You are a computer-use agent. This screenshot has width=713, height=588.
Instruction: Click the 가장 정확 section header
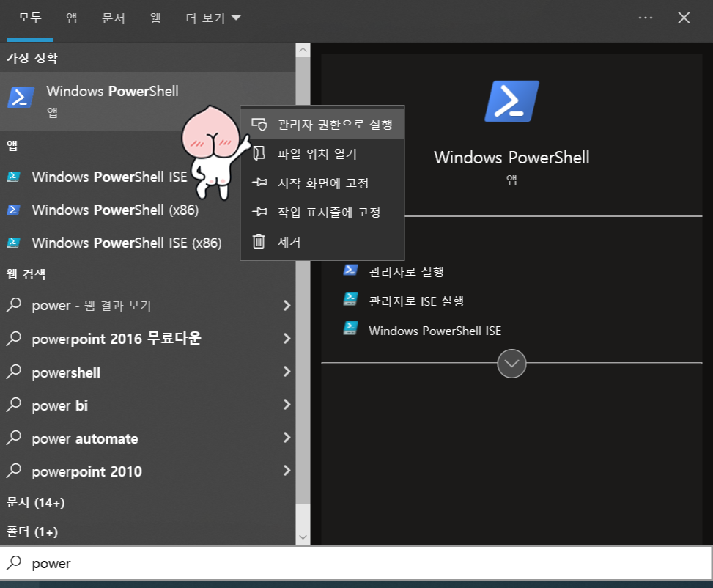32,58
